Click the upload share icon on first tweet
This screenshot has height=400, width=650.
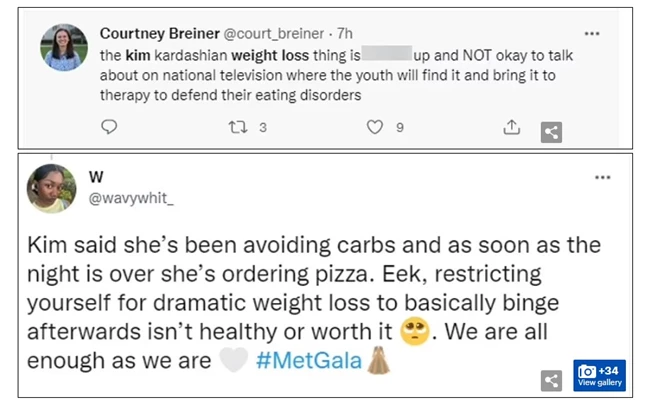point(511,127)
